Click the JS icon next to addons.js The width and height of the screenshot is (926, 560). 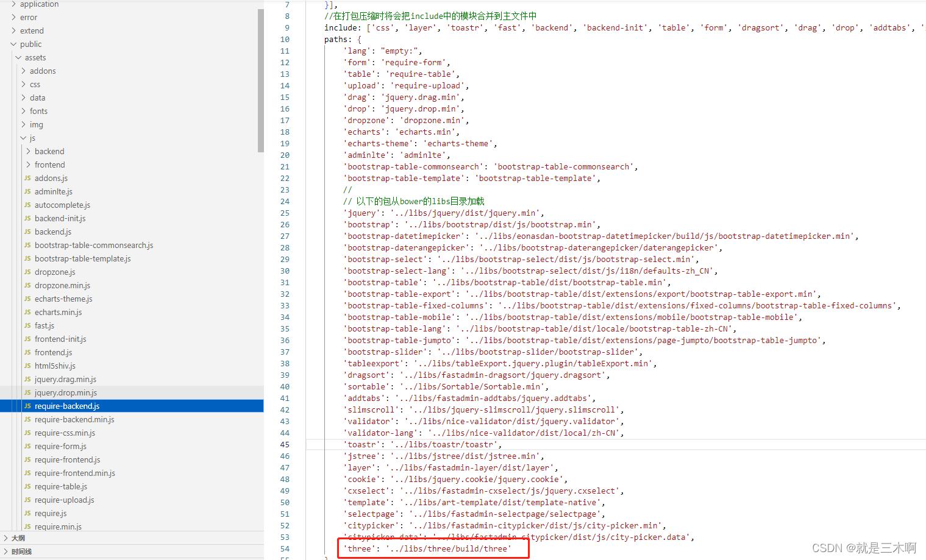[x=28, y=178]
